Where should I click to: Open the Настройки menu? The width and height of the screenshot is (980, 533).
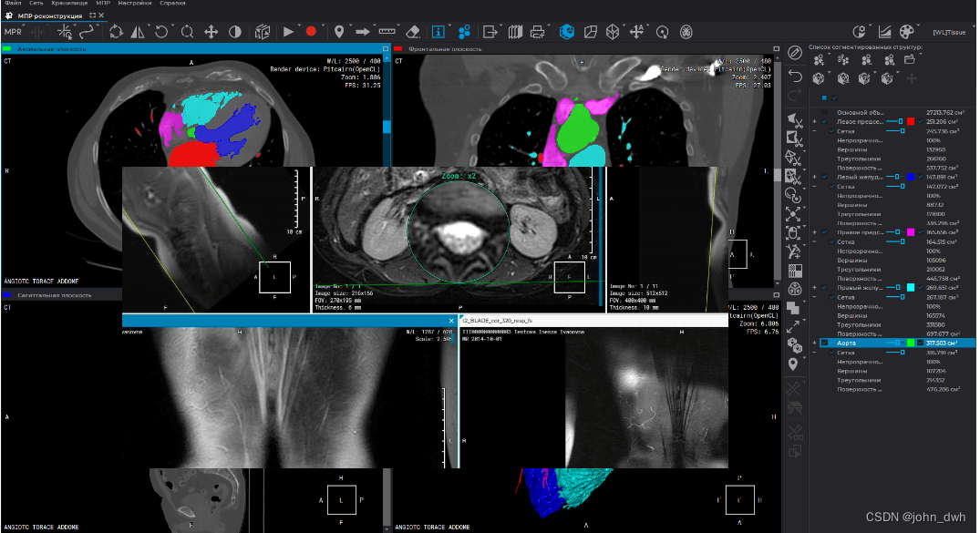tap(134, 4)
